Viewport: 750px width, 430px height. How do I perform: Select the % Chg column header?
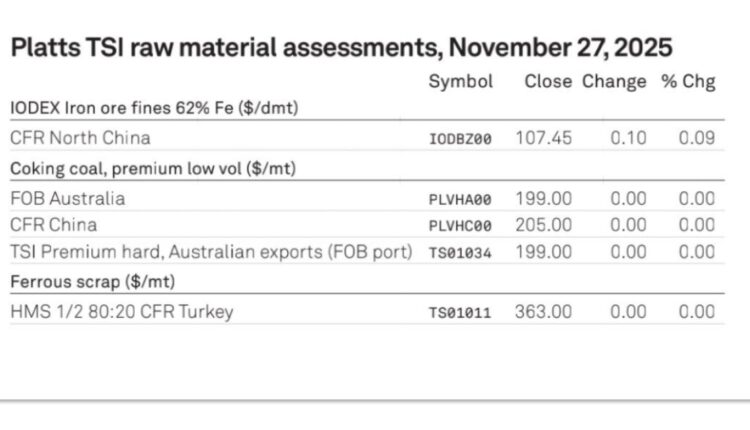(688, 82)
